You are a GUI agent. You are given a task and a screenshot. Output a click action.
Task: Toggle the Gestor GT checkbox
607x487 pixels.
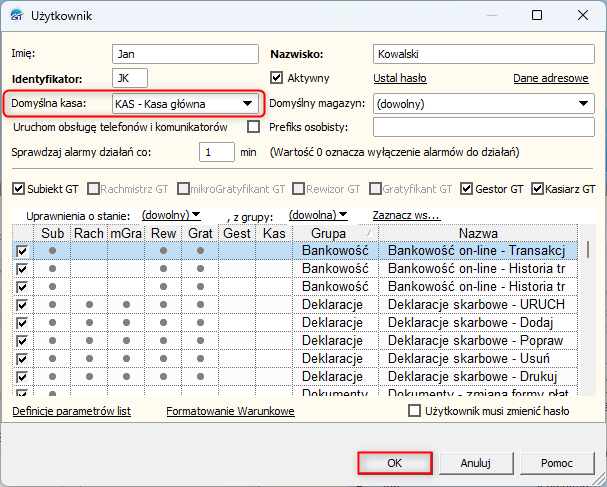point(468,188)
